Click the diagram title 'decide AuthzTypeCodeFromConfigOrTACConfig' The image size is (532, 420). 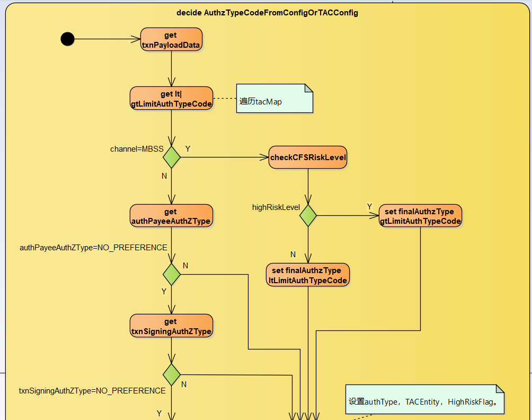click(x=267, y=13)
